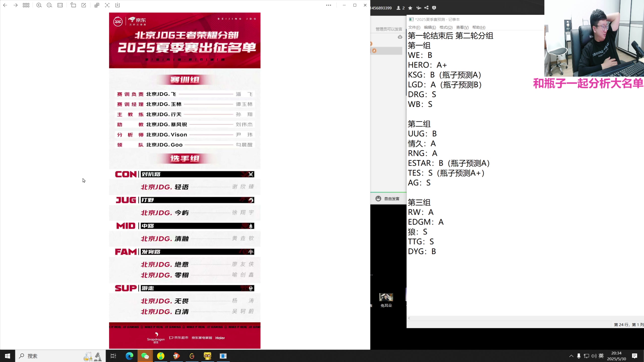This screenshot has width=644, height=362.
Task: Click the 'EDGM: A' line in Notepad
Action: click(426, 222)
